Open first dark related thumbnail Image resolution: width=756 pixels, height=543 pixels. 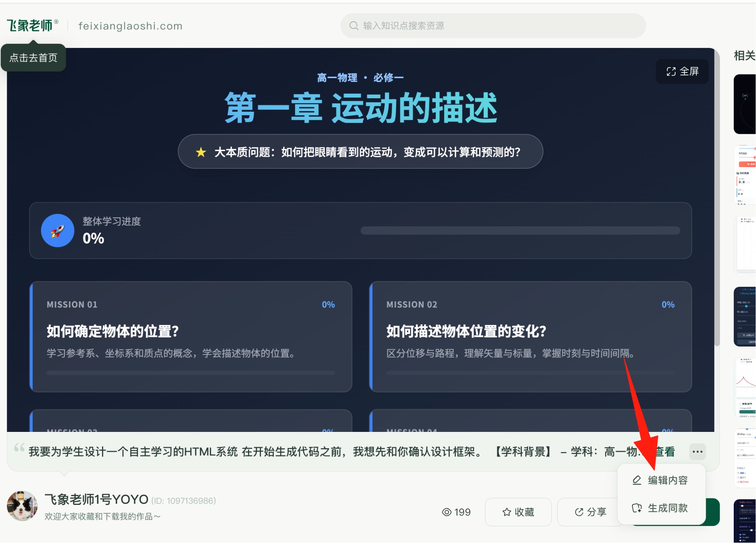click(745, 104)
